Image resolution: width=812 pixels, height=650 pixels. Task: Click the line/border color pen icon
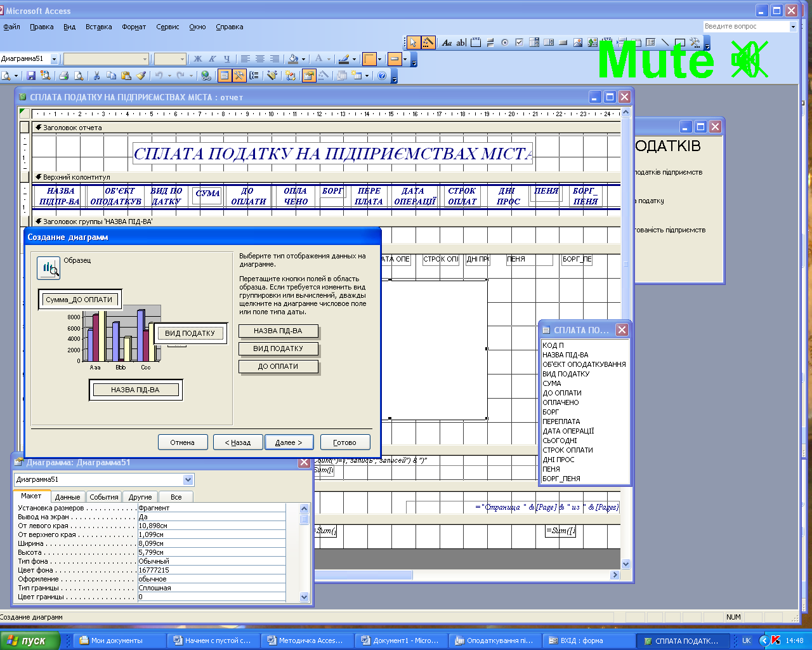click(x=343, y=58)
